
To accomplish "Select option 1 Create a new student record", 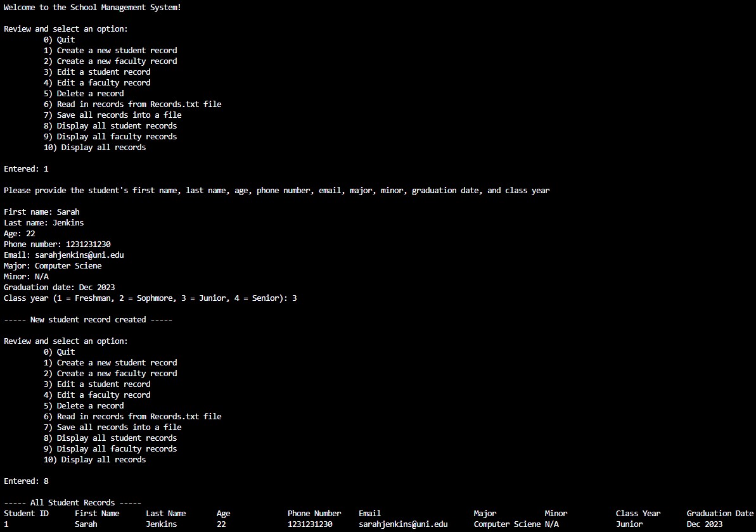I will tap(110, 50).
